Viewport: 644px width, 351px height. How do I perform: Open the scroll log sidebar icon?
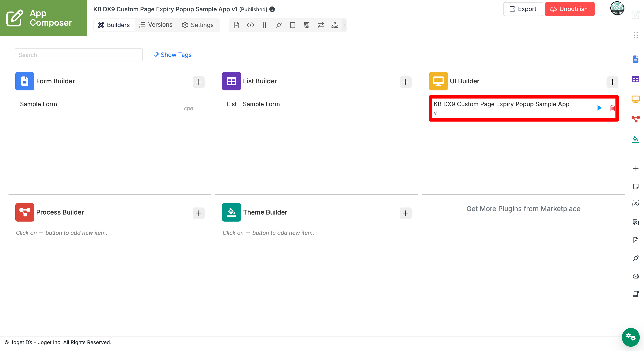point(635,294)
